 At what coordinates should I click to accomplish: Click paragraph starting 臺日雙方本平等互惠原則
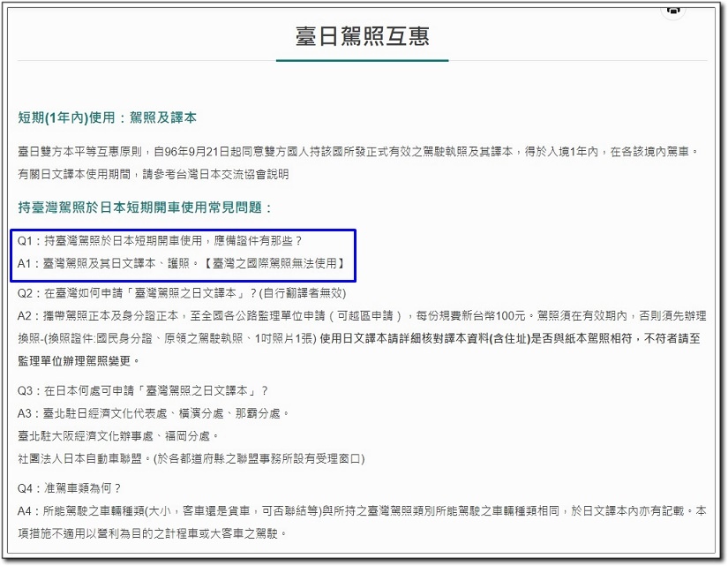[x=358, y=152]
